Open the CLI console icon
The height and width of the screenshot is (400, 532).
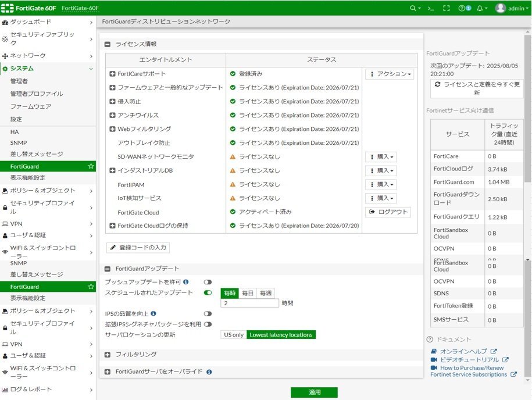point(431,8)
